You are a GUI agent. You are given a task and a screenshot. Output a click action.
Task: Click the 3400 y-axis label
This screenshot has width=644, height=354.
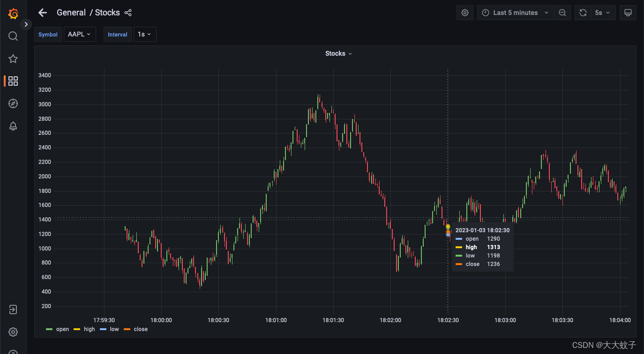pos(45,75)
